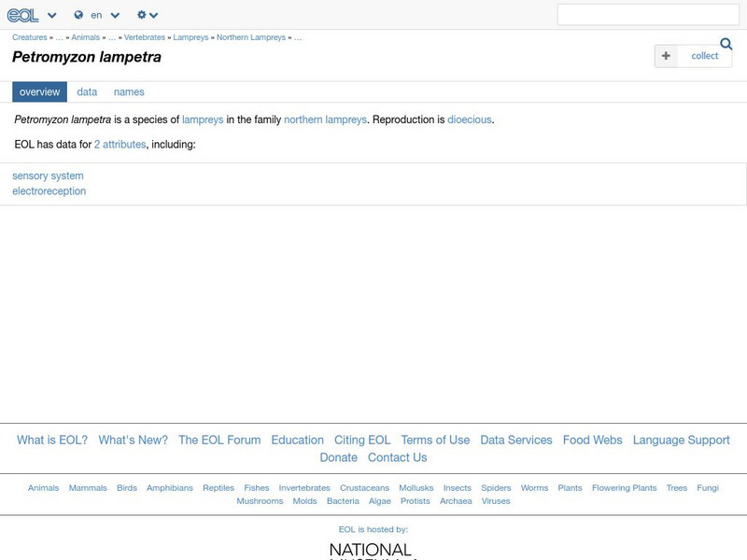Browse the Plants category link

tap(570, 487)
